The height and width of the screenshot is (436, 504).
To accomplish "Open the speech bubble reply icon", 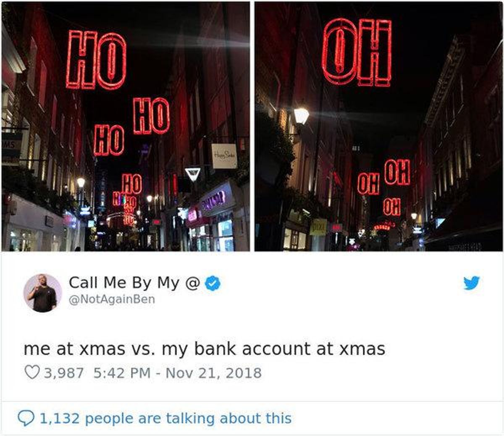I will (x=27, y=418).
